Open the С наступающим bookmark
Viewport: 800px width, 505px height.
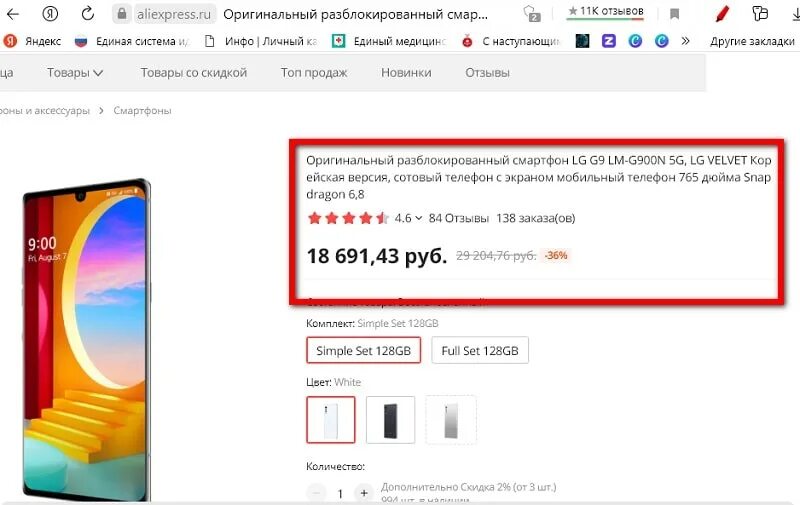[x=511, y=41]
